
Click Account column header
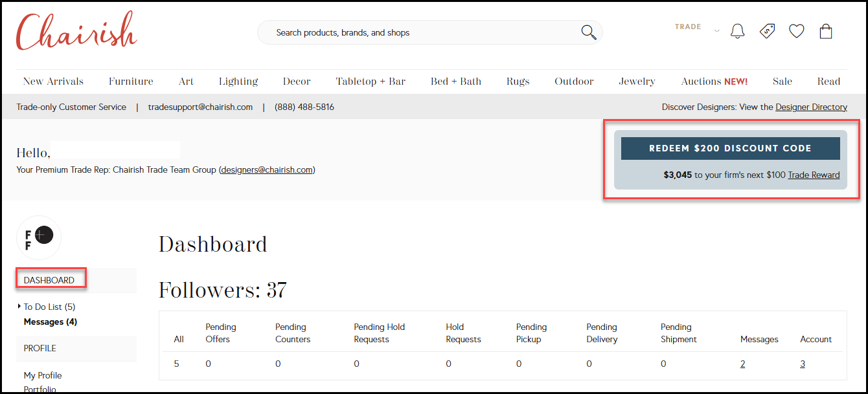pos(816,339)
